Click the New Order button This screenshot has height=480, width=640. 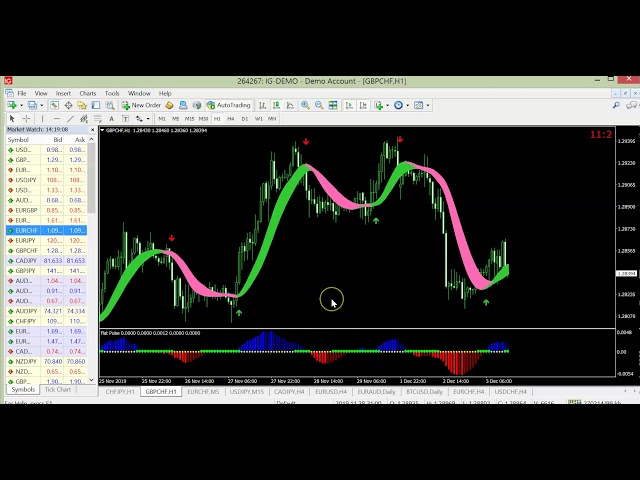click(x=141, y=105)
